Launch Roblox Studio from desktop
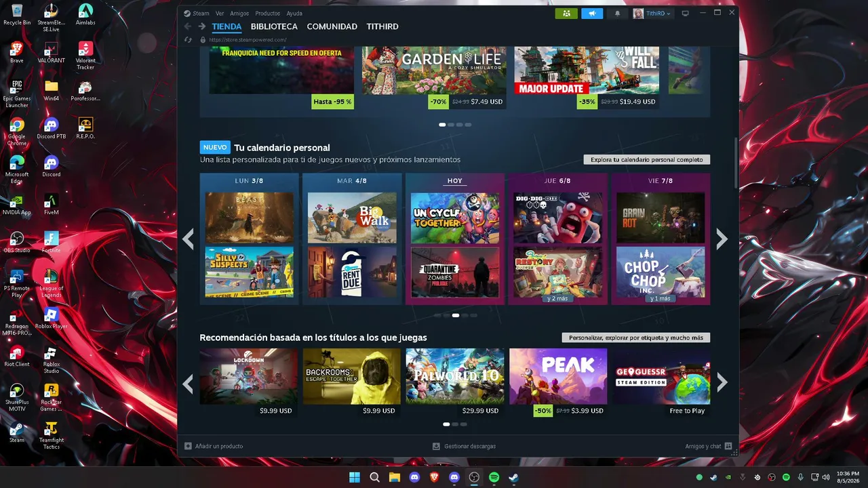Viewport: 868px width, 488px height. [51, 359]
